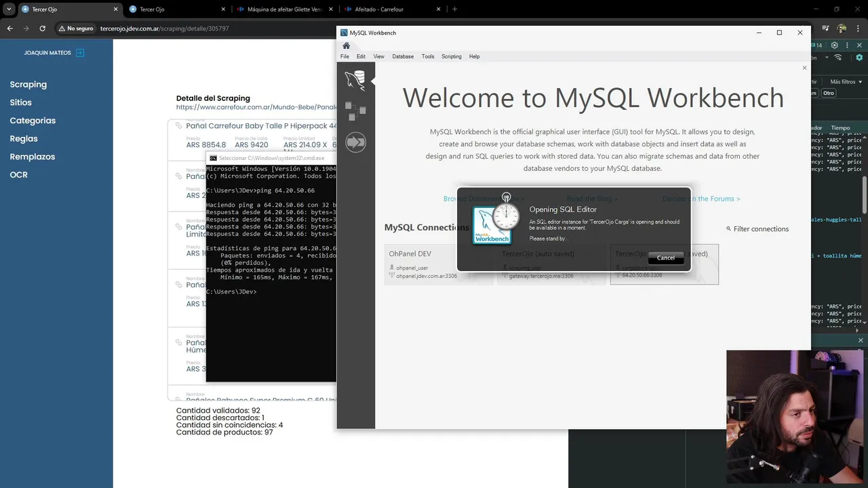This screenshot has height=488, width=868.
Task: Open the MySQL connections dolphin sidebar icon
Action: (x=355, y=80)
